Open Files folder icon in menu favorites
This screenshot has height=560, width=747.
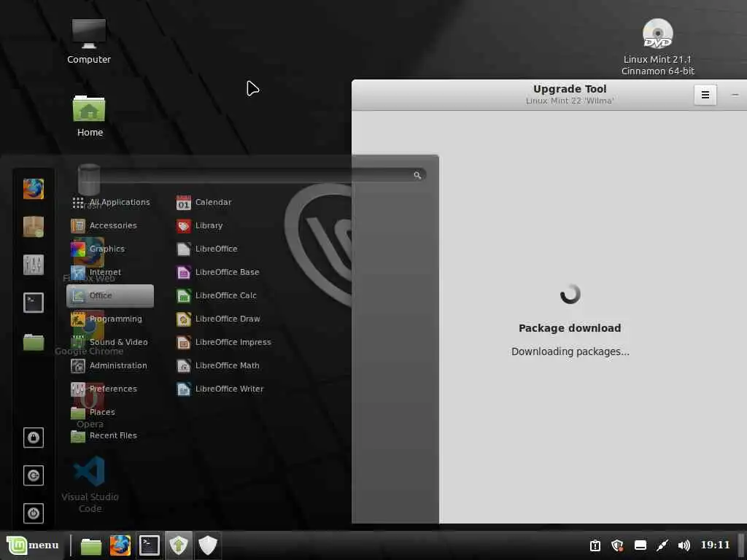[34, 341]
